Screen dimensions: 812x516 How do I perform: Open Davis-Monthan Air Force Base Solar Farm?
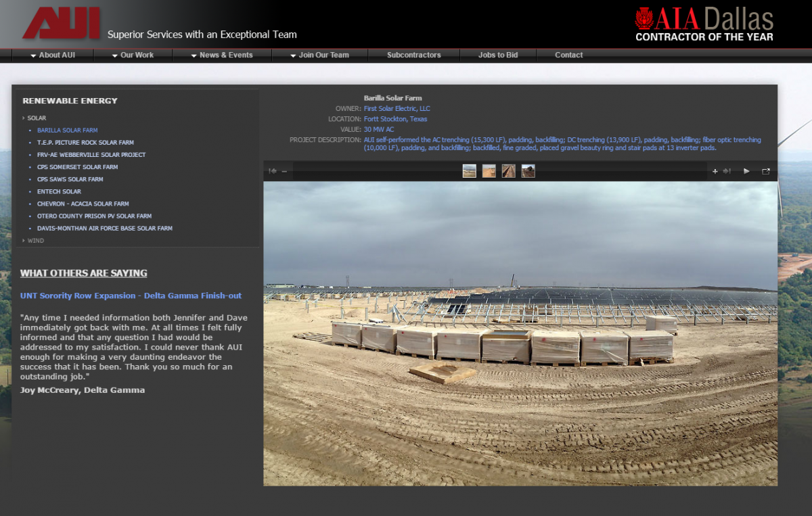click(x=105, y=229)
